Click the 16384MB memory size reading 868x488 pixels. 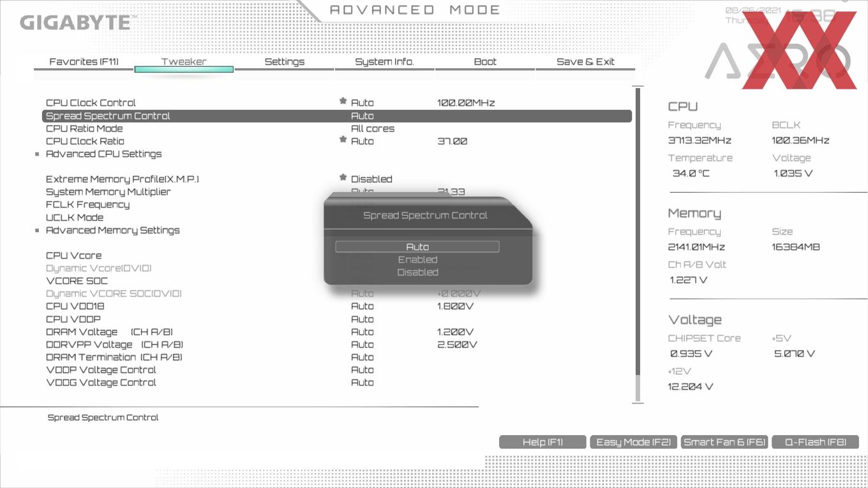796,247
